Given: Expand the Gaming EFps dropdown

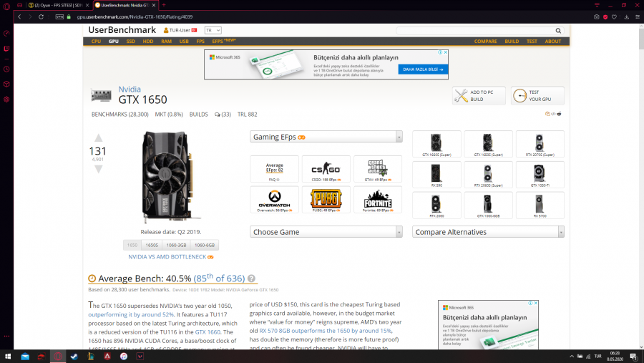Looking at the screenshot, I should pos(326,137).
